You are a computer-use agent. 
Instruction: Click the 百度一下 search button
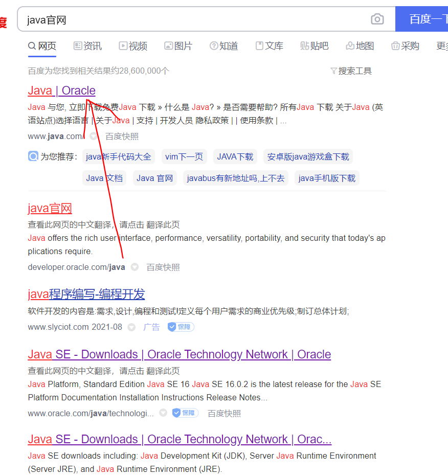click(x=422, y=19)
